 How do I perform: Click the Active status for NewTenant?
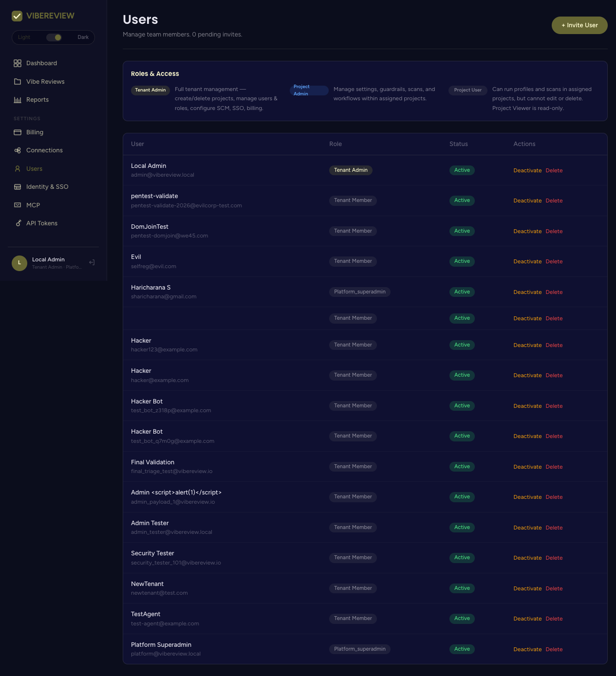coord(462,588)
